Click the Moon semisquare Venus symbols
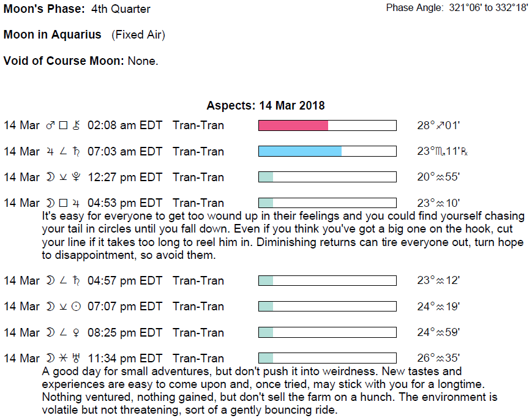This screenshot has width=532, height=418. [x=63, y=332]
